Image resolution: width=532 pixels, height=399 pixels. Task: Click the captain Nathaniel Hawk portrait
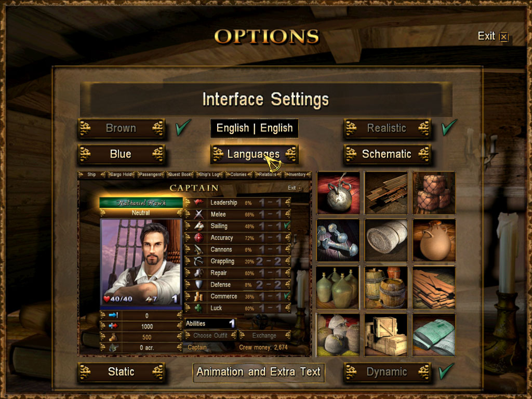141,262
